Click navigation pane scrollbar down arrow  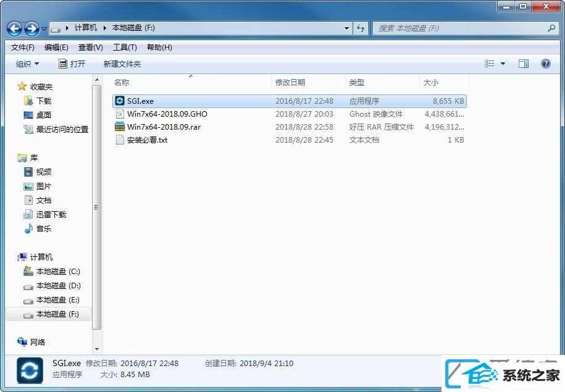tap(96, 348)
